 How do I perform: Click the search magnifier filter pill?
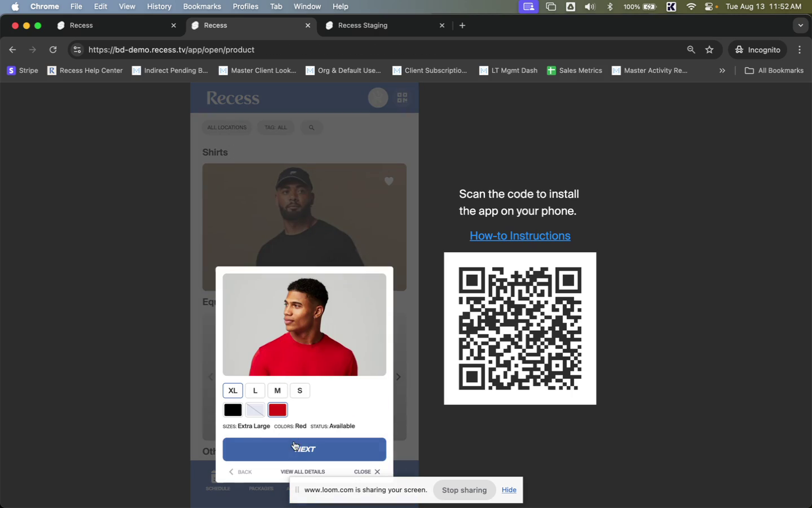[x=311, y=128]
